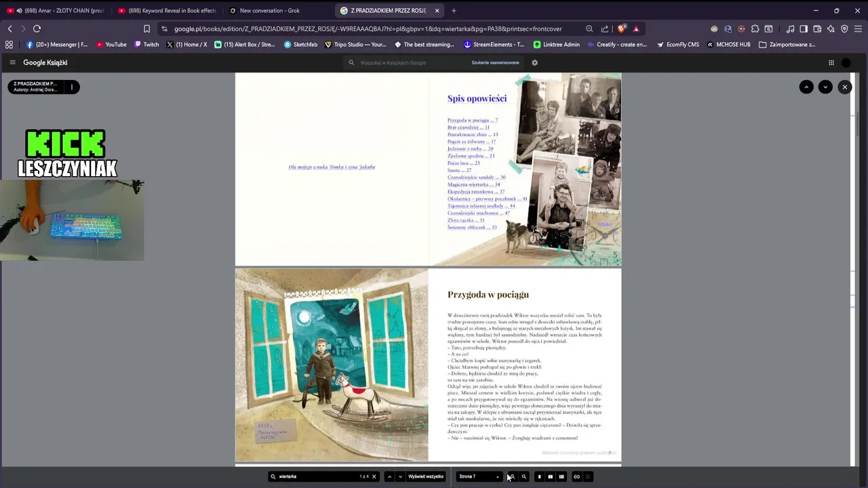This screenshot has width=868, height=488.
Task: Open Szukanie zaawansowane link
Action: [495, 62]
